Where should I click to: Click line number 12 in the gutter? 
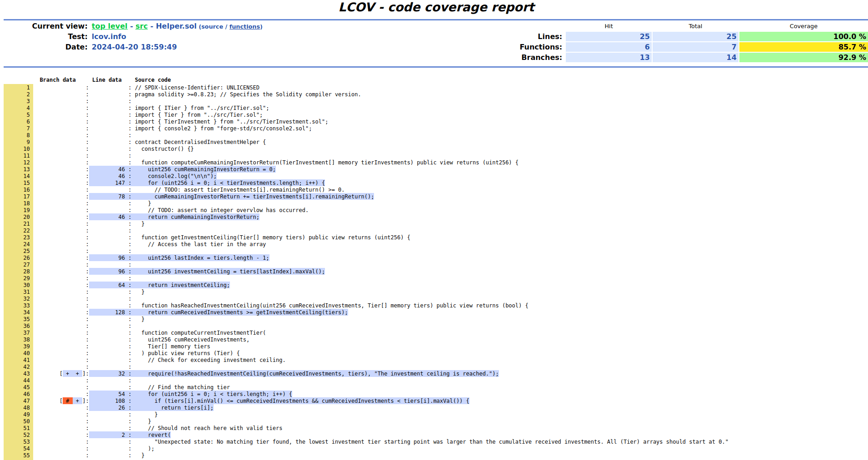click(27, 163)
